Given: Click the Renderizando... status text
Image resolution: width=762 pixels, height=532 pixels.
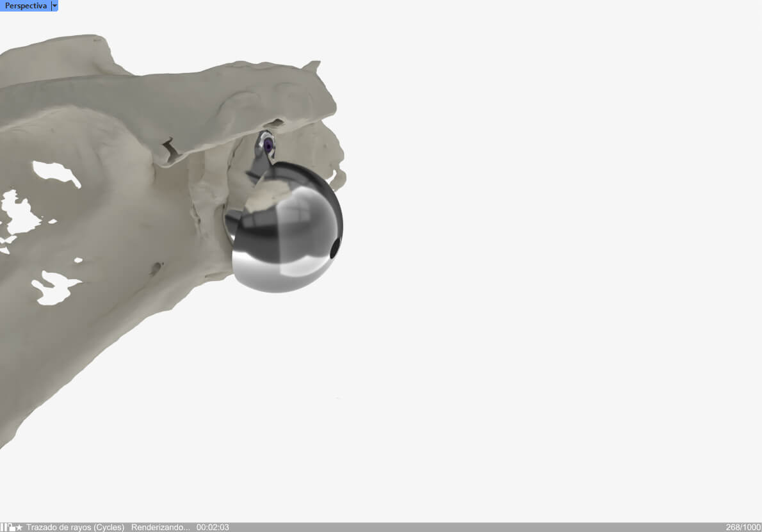Looking at the screenshot, I should pos(160,528).
